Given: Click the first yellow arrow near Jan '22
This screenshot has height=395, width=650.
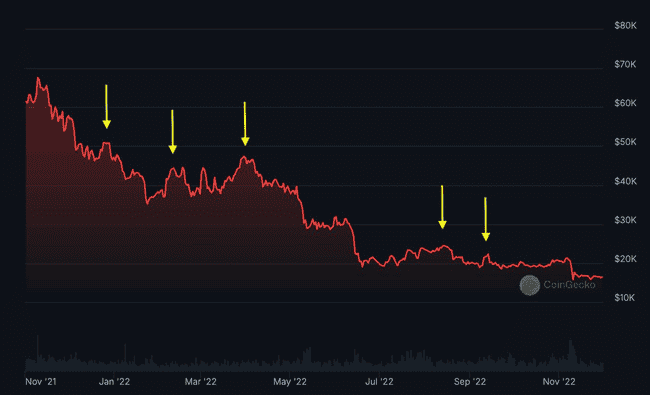Looking at the screenshot, I should (x=107, y=107).
